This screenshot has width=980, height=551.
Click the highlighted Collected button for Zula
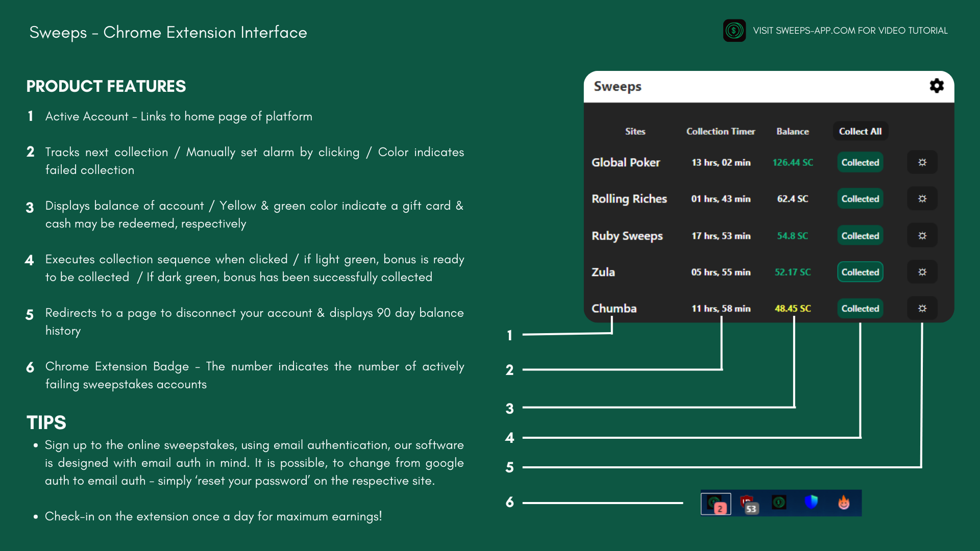(x=860, y=272)
